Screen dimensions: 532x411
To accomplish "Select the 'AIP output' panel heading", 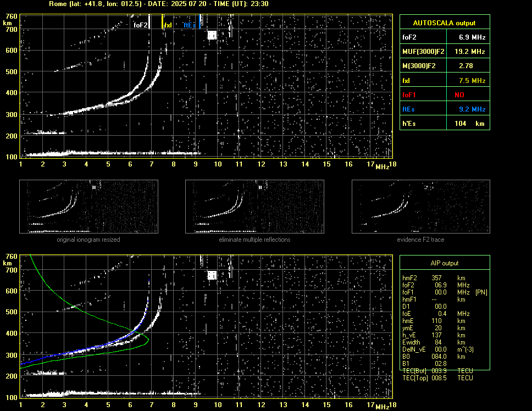I will [445, 263].
